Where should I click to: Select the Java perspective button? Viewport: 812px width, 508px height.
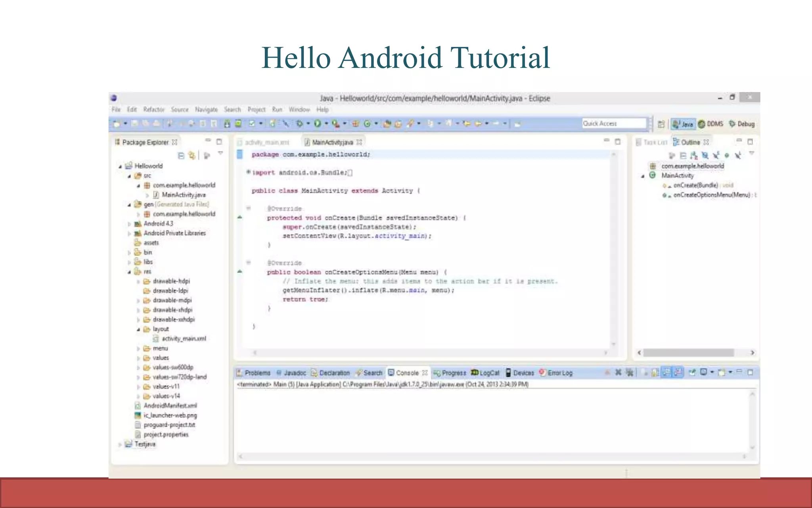(683, 124)
